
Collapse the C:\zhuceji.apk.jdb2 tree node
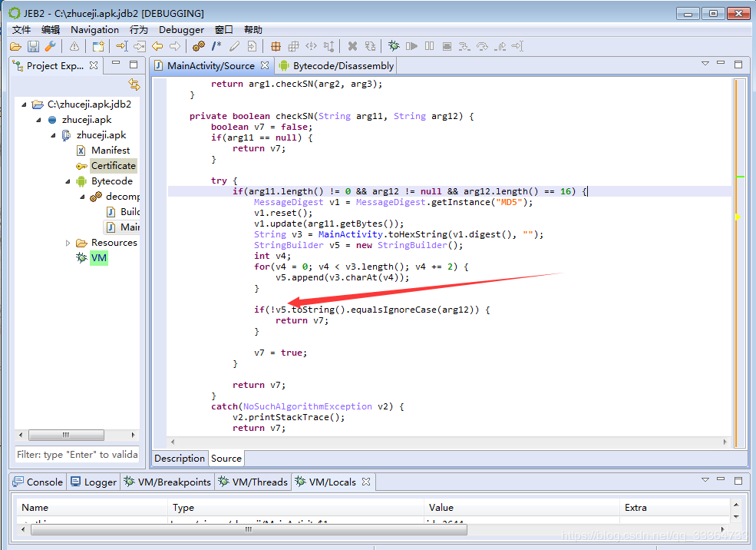tap(24, 104)
